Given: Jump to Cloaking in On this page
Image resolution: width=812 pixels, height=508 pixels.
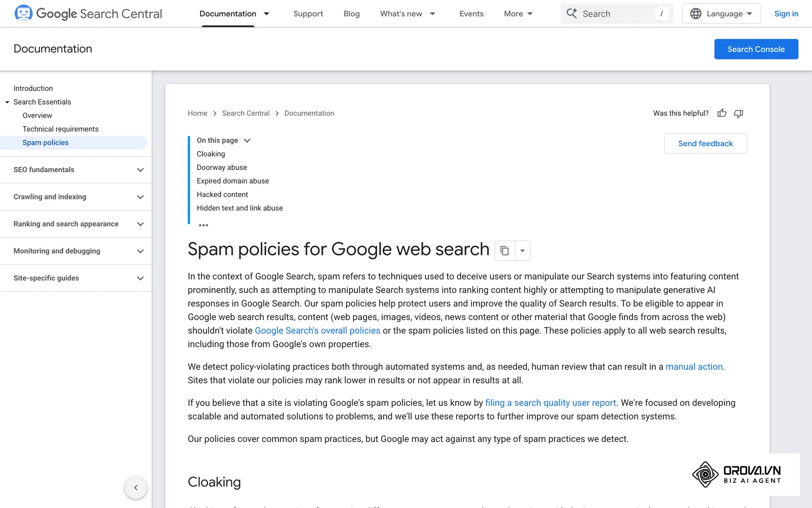Looking at the screenshot, I should pos(211,154).
